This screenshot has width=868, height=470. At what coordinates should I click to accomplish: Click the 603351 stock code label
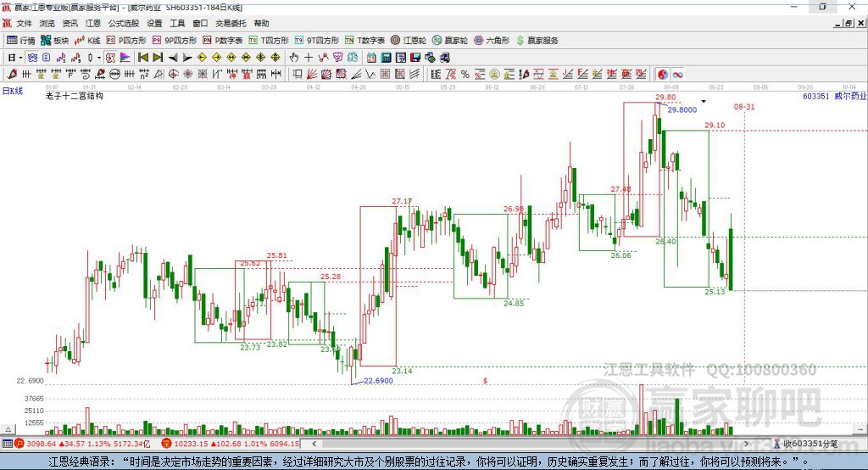[816, 97]
